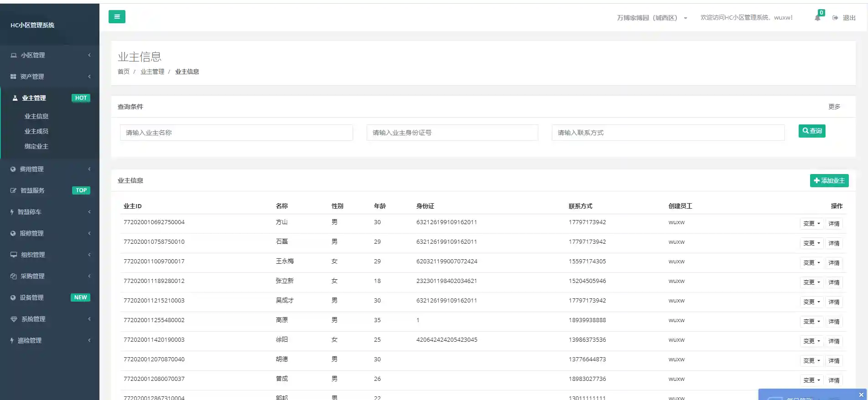Click the 组织管理 monitor icon in sidebar

coord(14,255)
